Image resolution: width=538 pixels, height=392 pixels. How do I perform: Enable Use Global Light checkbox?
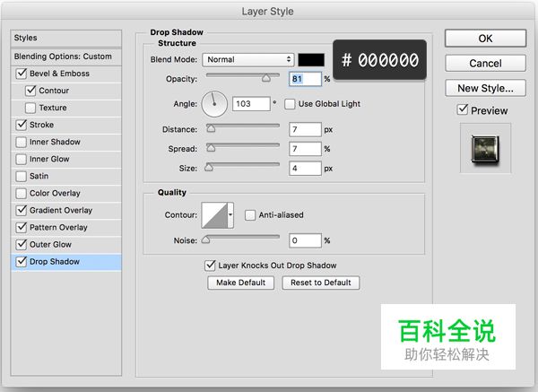pos(290,104)
